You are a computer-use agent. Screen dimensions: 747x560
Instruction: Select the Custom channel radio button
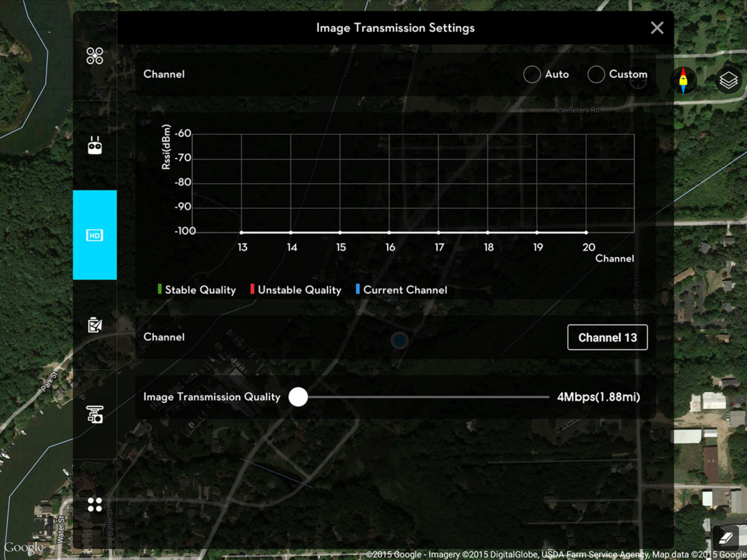(x=596, y=75)
